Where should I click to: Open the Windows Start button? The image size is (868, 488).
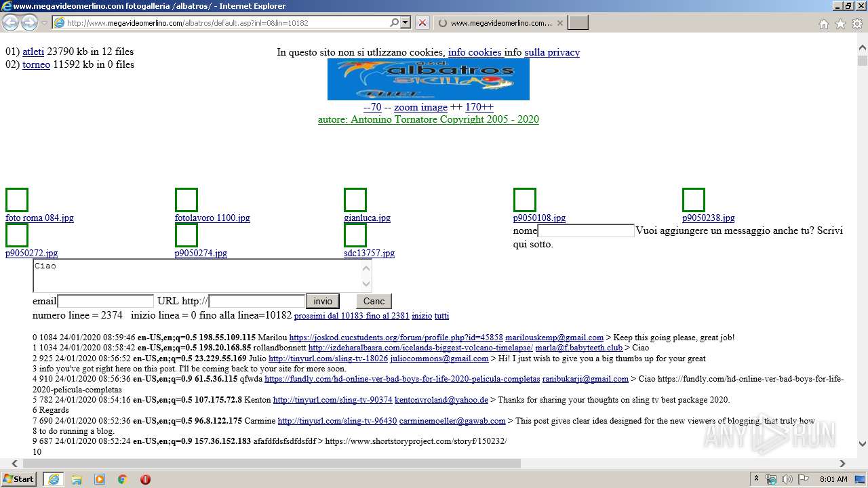tap(19, 479)
